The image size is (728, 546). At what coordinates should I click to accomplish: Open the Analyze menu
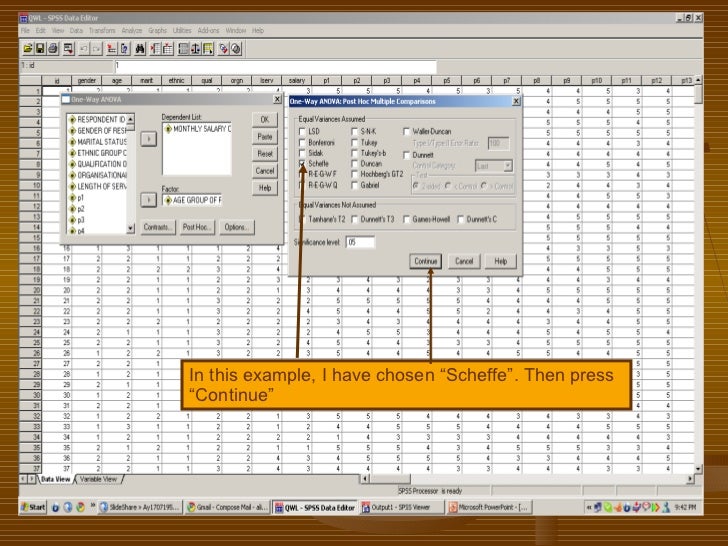[x=132, y=31]
